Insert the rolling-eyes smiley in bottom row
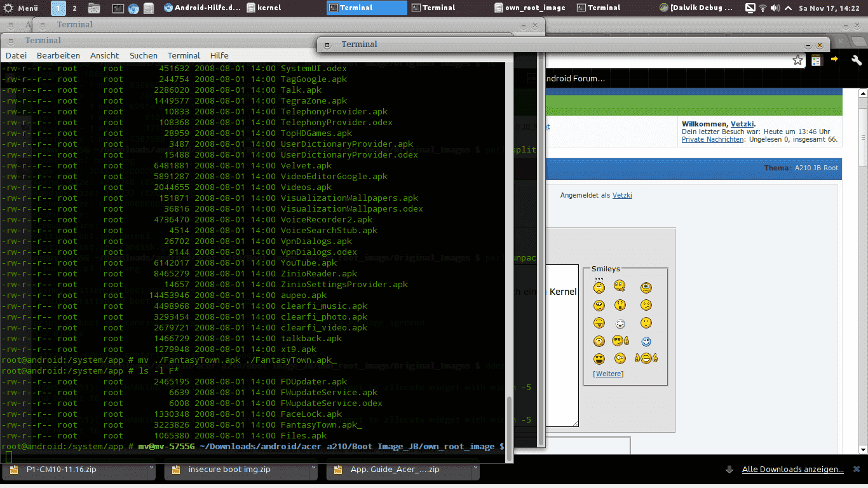Screen dimensions: 868x488 (x=620, y=358)
